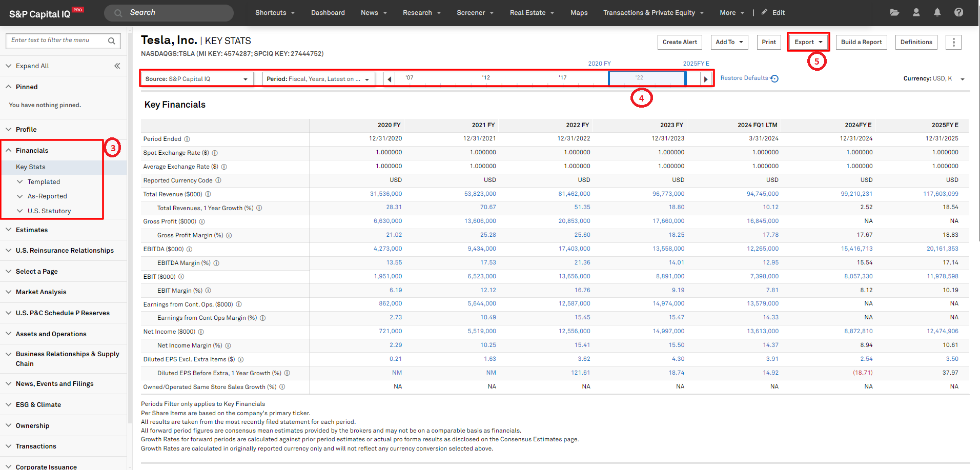Click Build a Report button
The image size is (980, 470).
[862, 42]
